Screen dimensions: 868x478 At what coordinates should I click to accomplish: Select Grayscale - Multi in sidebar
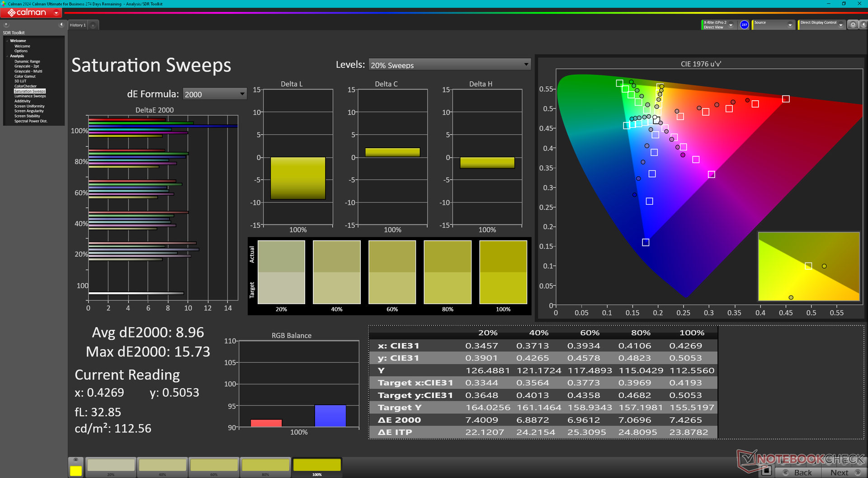click(x=28, y=71)
